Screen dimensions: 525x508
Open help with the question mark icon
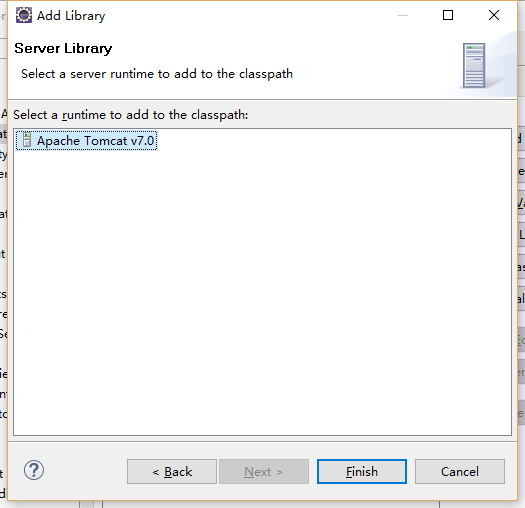coord(33,470)
